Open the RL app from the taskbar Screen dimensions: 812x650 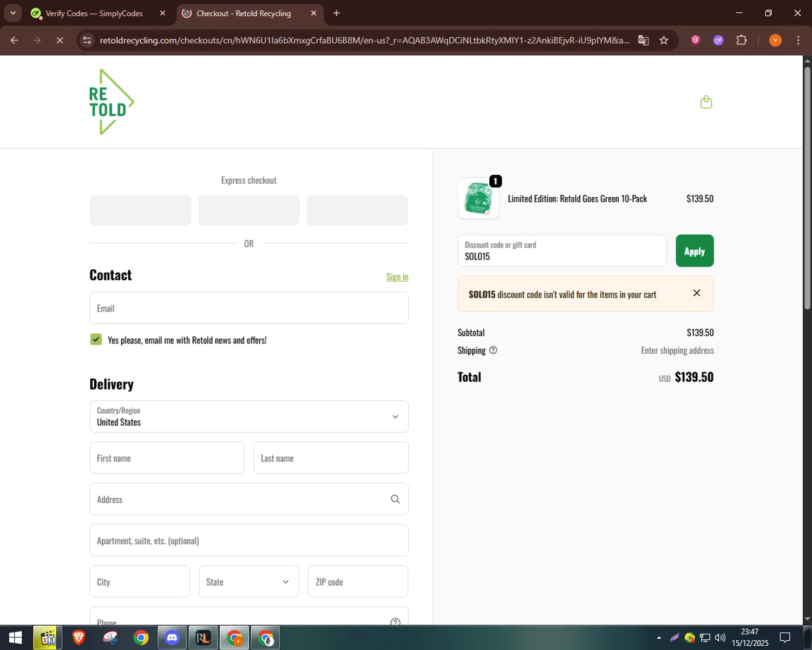[x=204, y=638]
